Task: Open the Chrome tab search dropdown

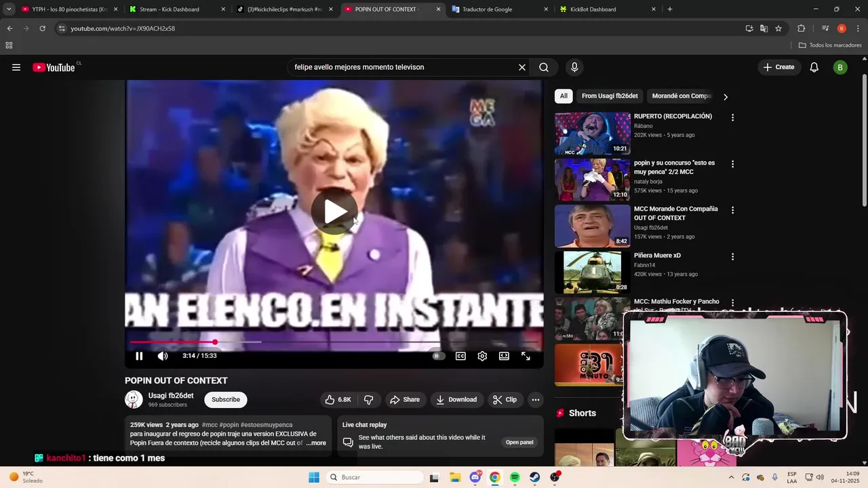Action: 9,9
